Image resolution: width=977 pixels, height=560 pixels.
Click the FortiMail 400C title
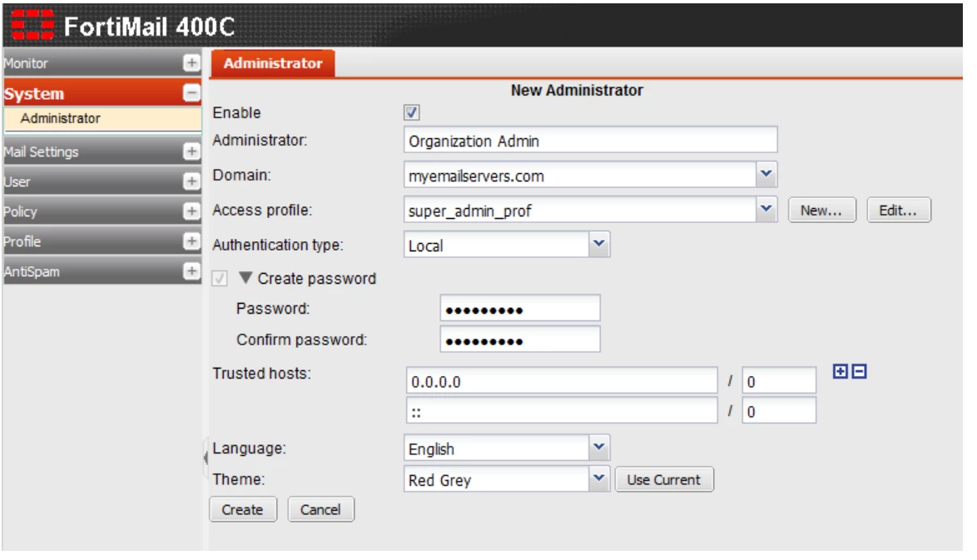(150, 27)
